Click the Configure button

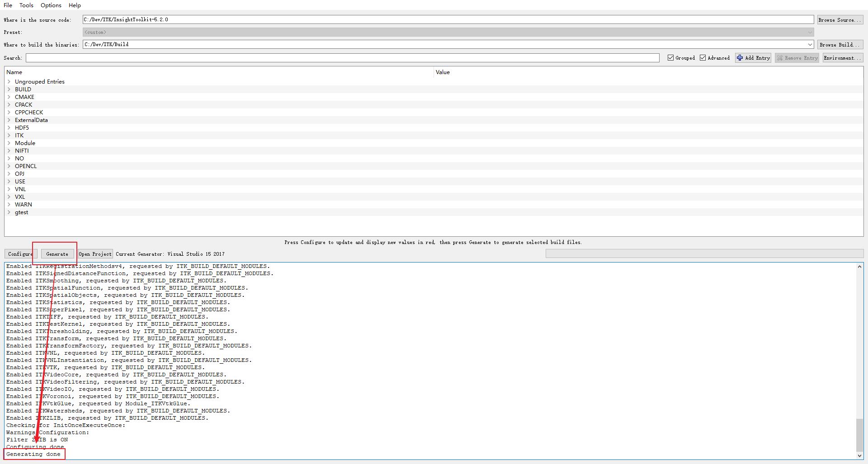tap(21, 254)
